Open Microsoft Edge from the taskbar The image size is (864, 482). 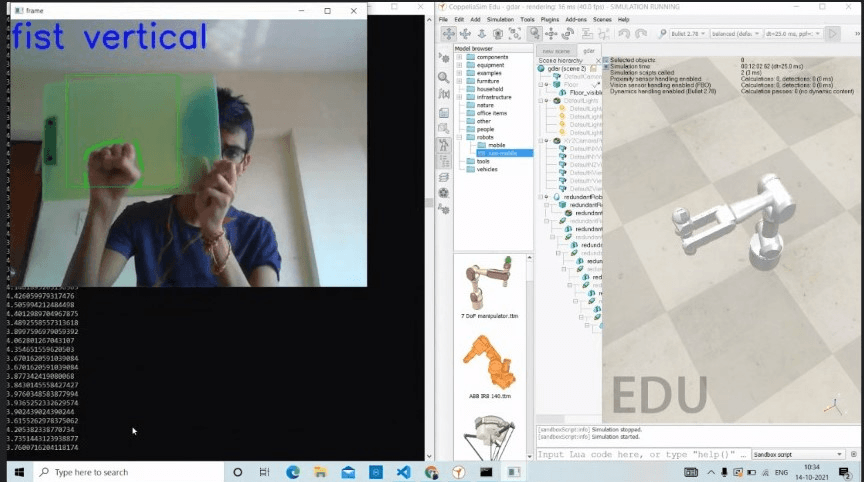pyautogui.click(x=293, y=472)
